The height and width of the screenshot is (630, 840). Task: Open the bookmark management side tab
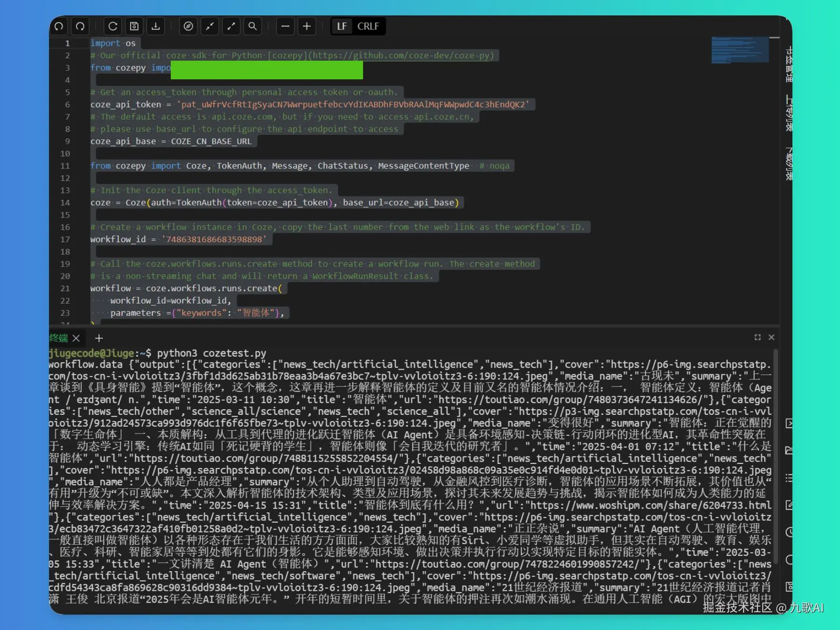point(789,64)
